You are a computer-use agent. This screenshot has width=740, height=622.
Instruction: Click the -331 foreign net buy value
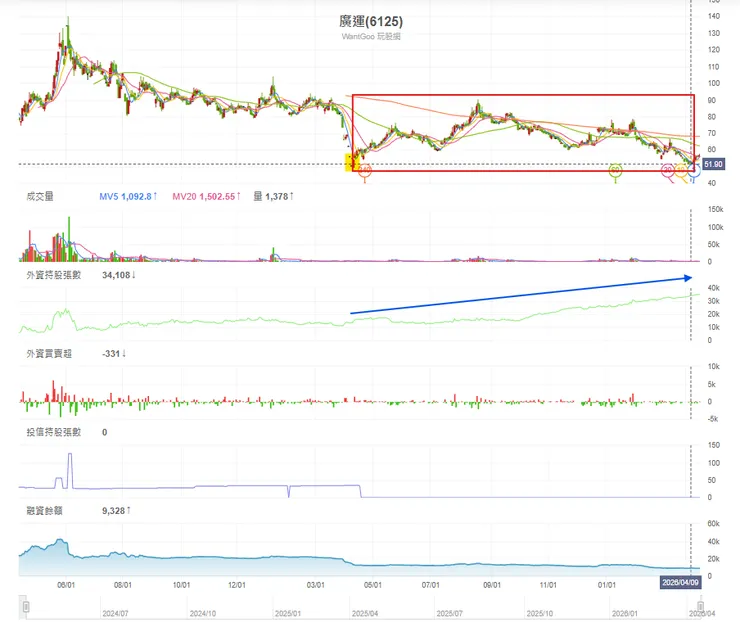pos(114,353)
